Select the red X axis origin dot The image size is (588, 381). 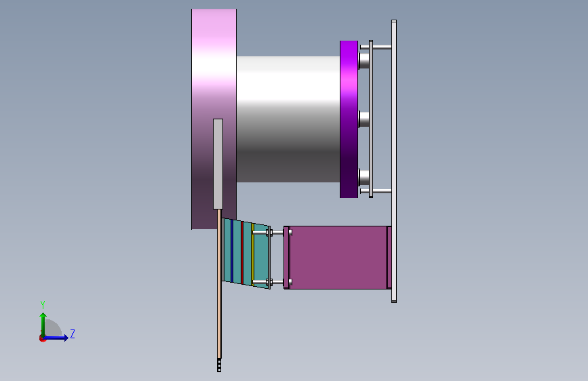point(42,338)
